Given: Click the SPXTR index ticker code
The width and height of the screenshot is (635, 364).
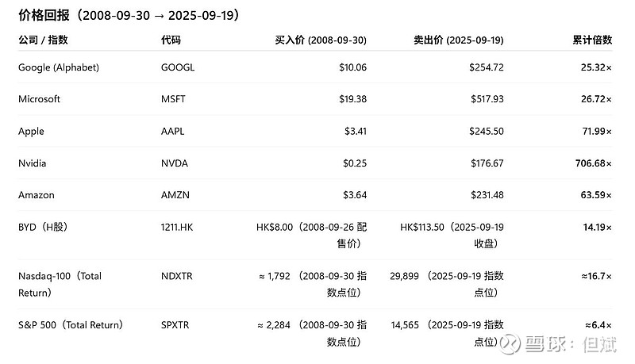Looking at the screenshot, I should pyautogui.click(x=175, y=324).
